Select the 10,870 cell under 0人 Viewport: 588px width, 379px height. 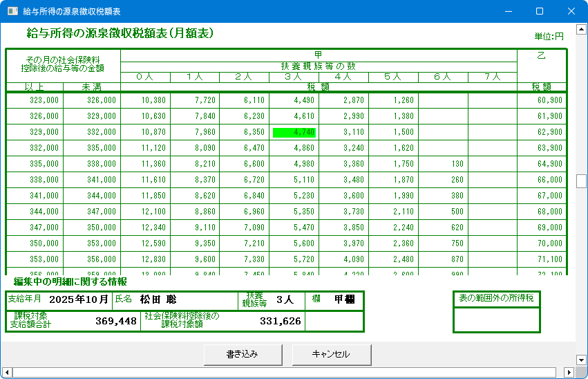click(145, 132)
